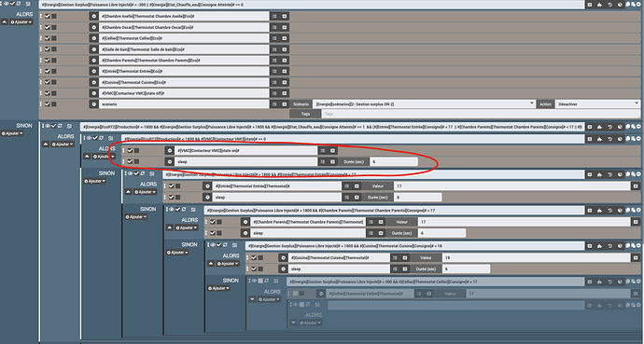Click the Scénario label

coord(301,104)
